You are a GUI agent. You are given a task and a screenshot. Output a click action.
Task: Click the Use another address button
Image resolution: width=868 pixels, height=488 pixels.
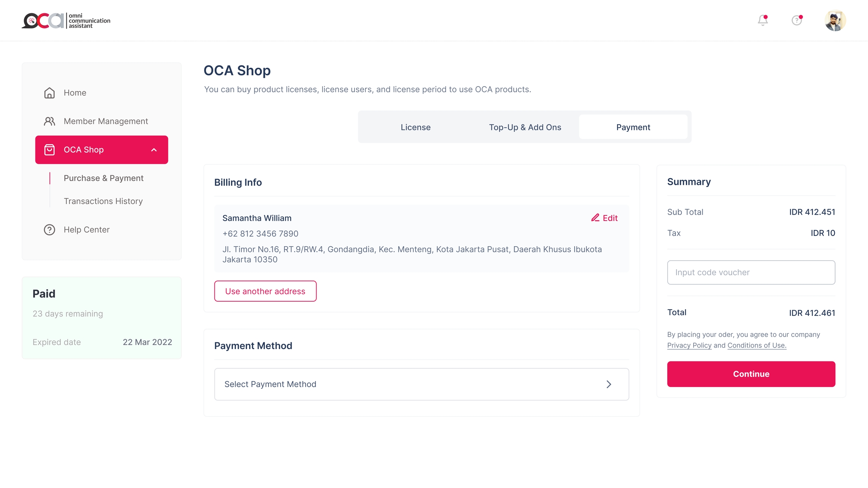coord(265,291)
